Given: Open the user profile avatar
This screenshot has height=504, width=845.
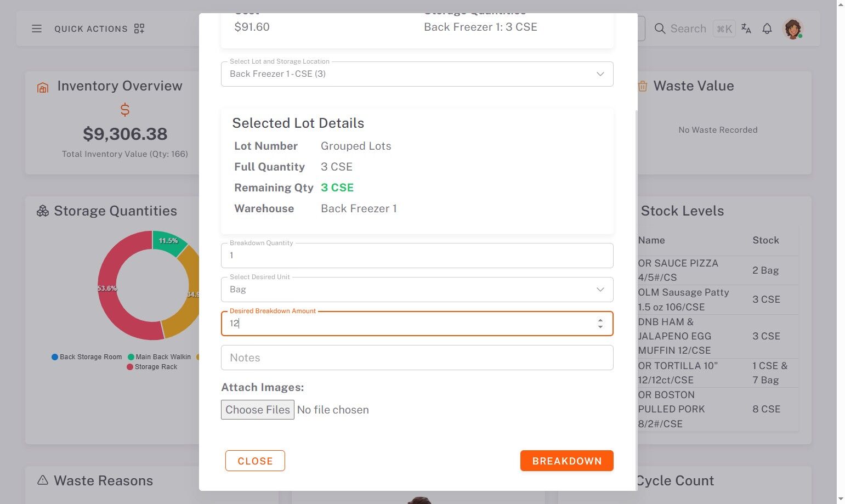Looking at the screenshot, I should 792,29.
